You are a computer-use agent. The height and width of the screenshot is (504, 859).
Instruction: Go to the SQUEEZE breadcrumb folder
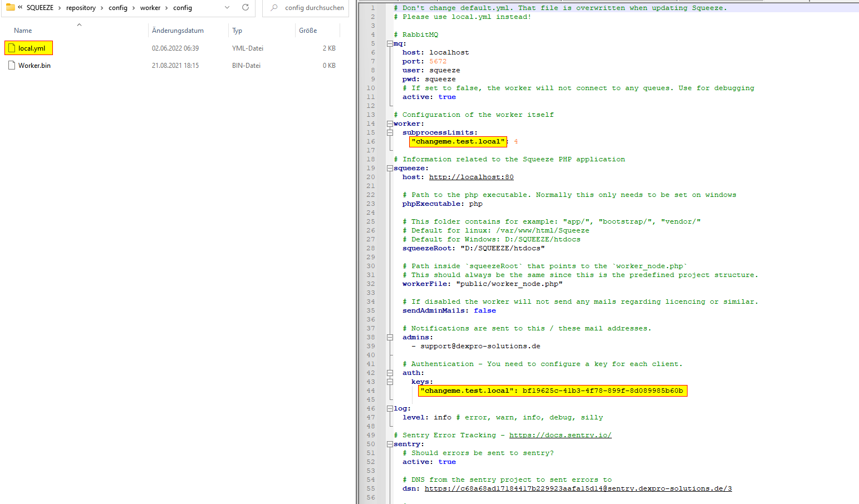coord(40,8)
